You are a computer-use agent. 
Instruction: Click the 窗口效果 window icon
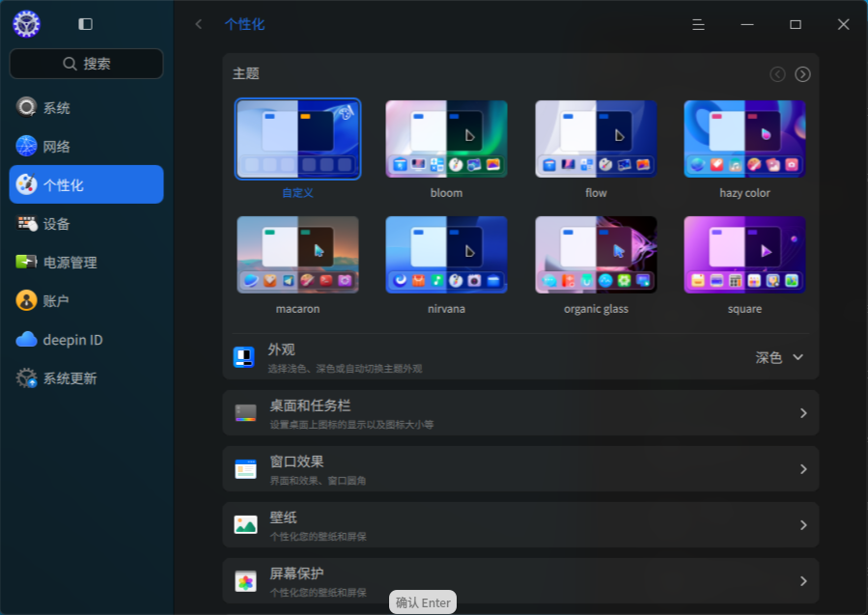(x=246, y=469)
